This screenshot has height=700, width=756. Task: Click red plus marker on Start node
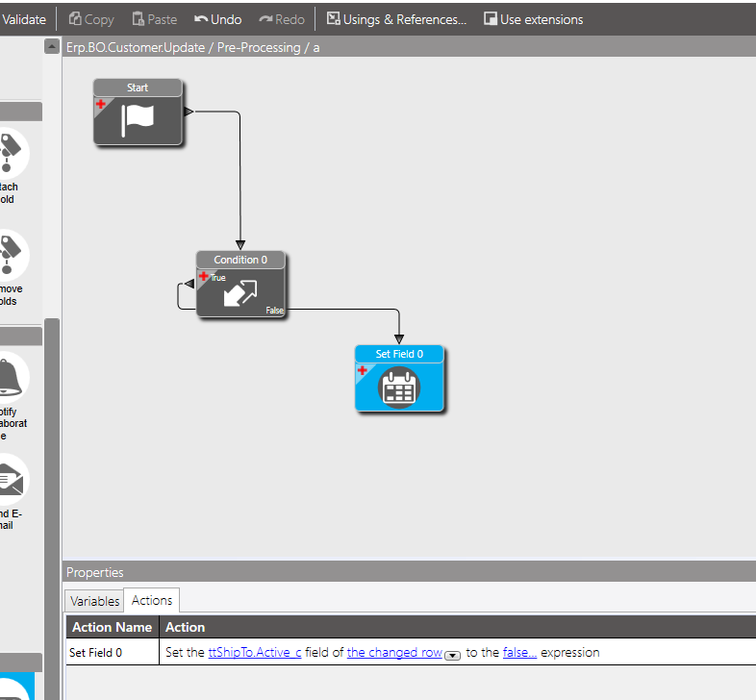click(101, 104)
